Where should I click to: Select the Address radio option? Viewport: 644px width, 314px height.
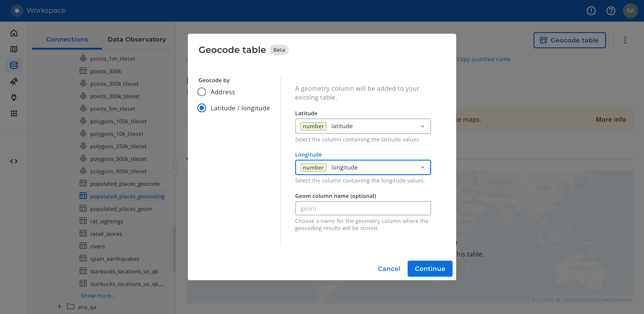coord(201,92)
